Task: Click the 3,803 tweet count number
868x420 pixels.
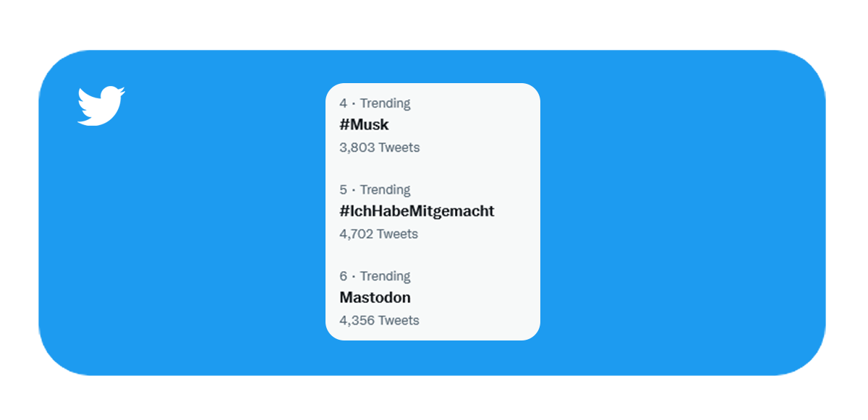Action: point(357,147)
